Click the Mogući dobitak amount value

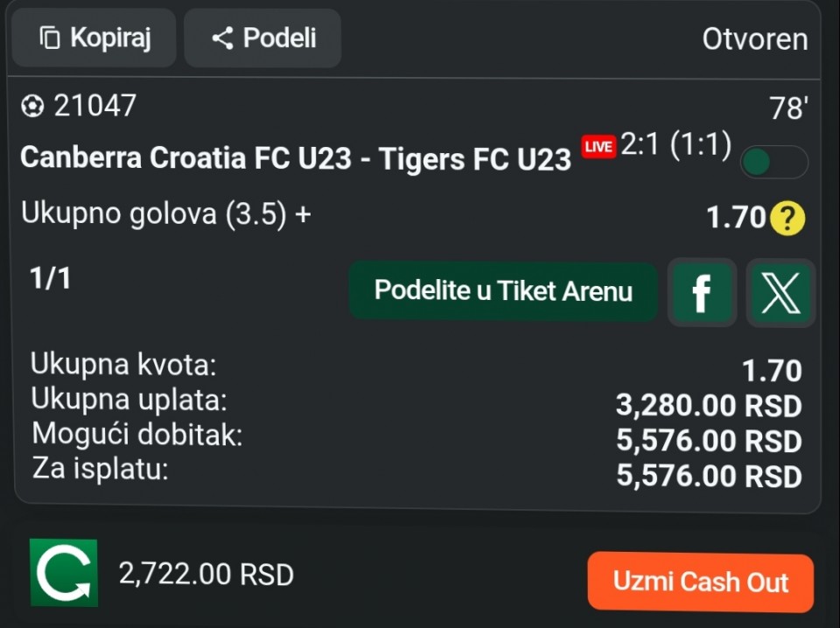point(709,441)
